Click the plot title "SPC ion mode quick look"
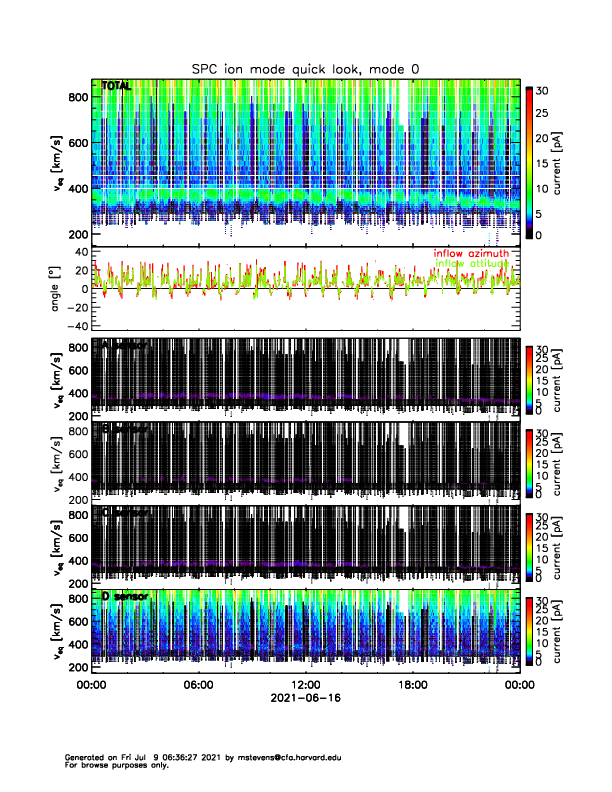The height and width of the screenshot is (792, 612). [306, 68]
